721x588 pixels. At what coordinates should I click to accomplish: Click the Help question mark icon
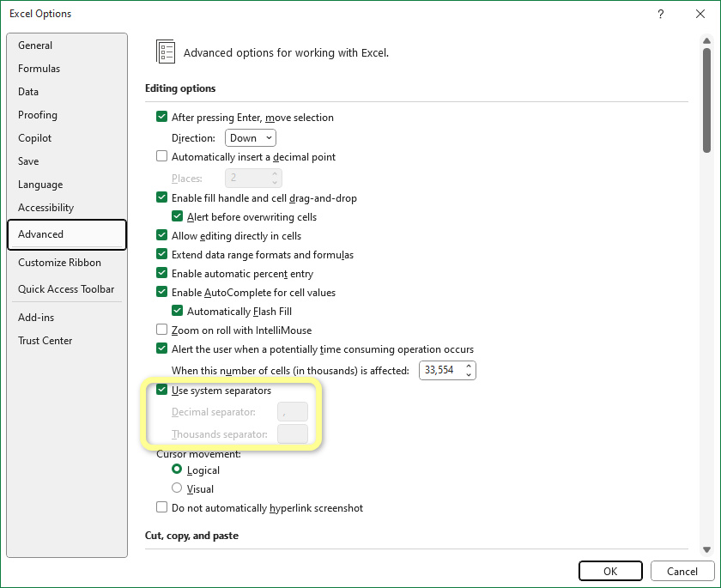tap(660, 14)
